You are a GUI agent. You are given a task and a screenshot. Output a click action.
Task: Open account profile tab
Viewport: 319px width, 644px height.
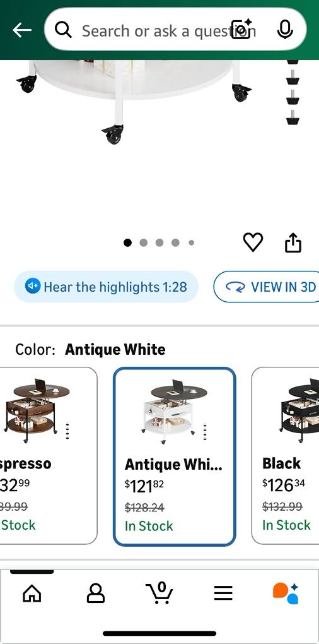point(96,593)
